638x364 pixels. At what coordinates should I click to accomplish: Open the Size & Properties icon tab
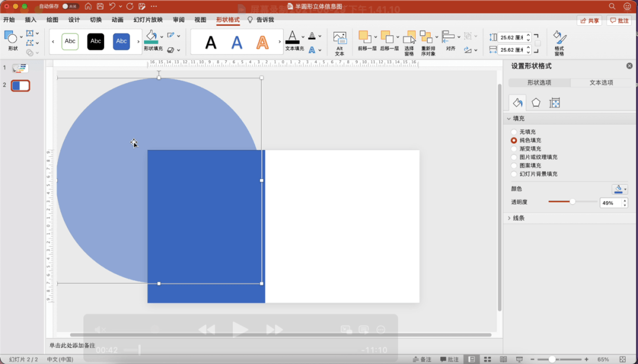pyautogui.click(x=554, y=103)
